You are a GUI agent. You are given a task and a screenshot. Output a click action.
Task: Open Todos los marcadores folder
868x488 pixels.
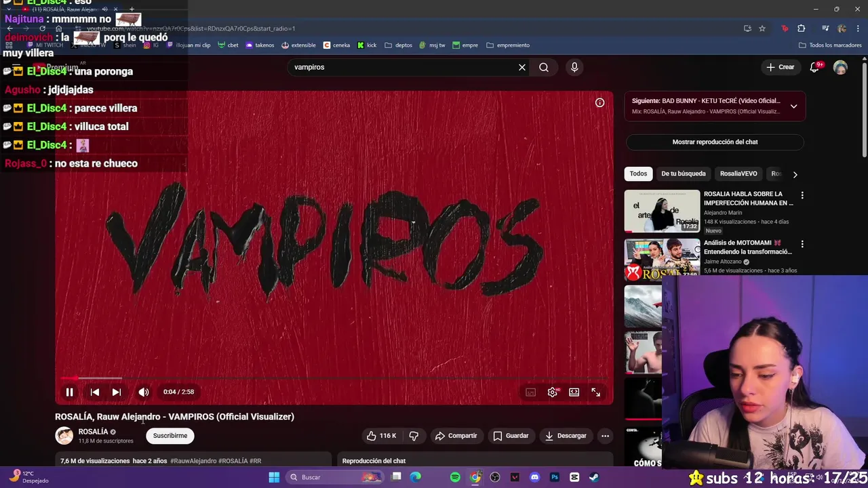coord(831,45)
